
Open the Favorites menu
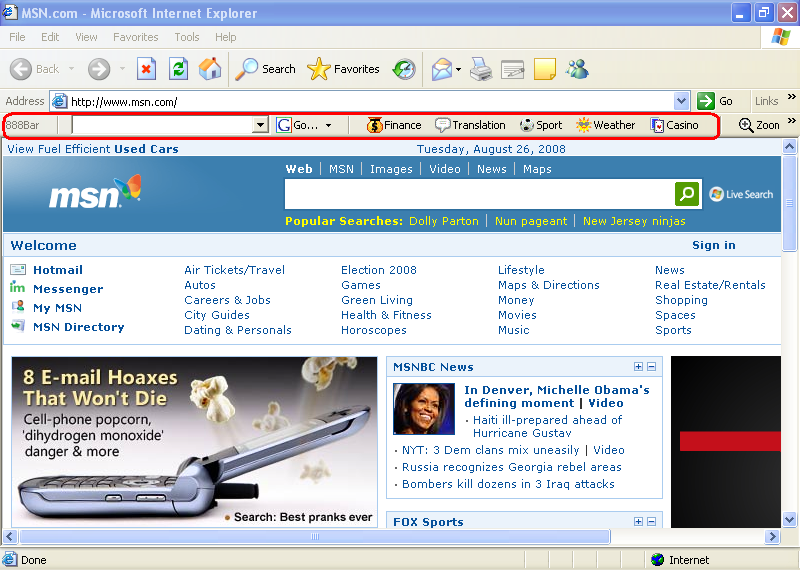point(136,37)
